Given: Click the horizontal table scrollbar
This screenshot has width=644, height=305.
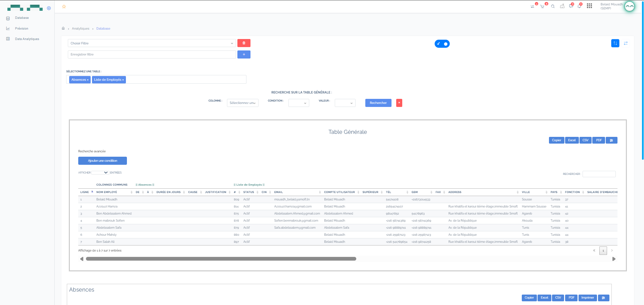Looking at the screenshot, I should point(221,259).
